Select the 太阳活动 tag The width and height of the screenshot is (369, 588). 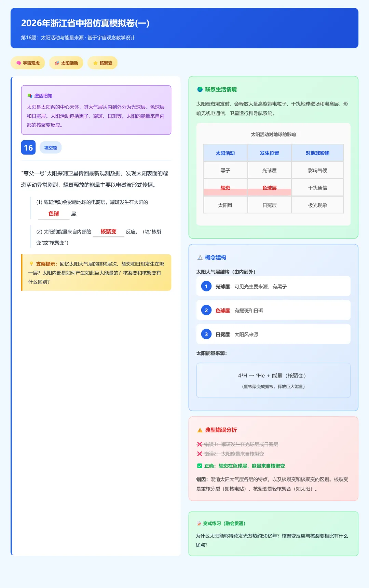point(66,63)
